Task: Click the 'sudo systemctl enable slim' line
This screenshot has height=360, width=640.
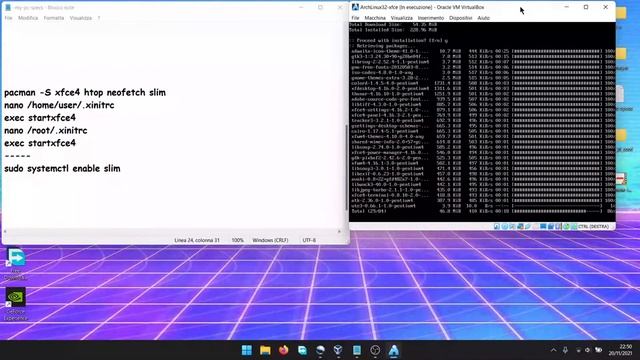Action: pos(62,169)
